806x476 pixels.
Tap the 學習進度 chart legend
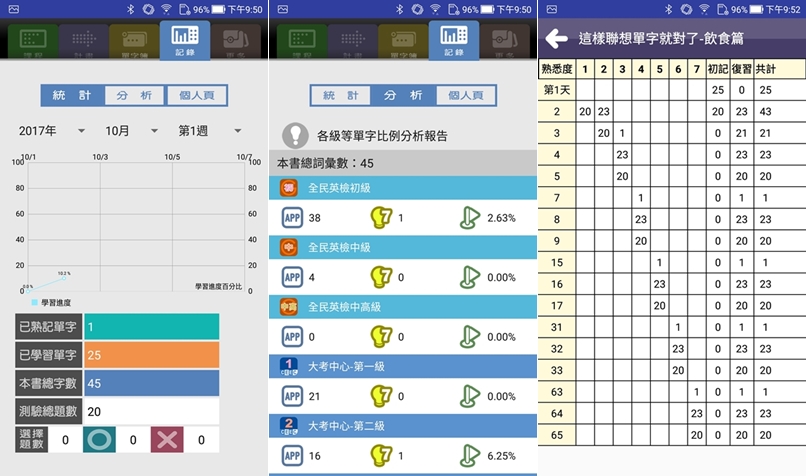(x=51, y=303)
